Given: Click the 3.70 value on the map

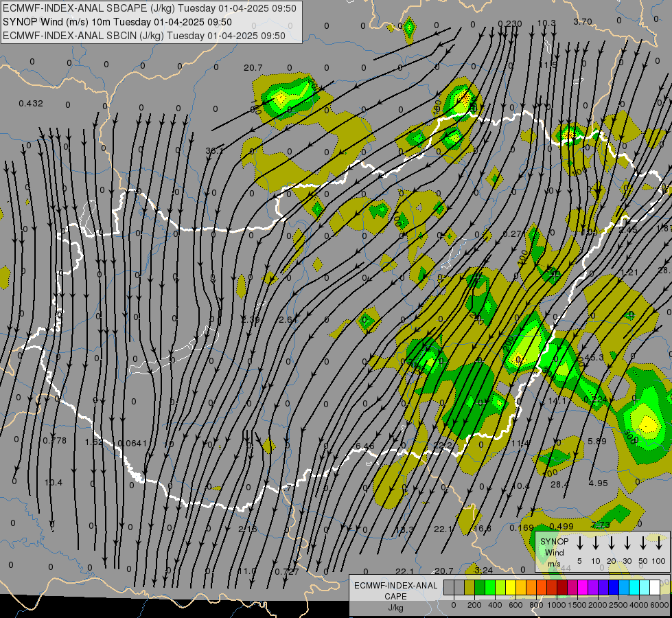Looking at the screenshot, I should pos(583,21).
